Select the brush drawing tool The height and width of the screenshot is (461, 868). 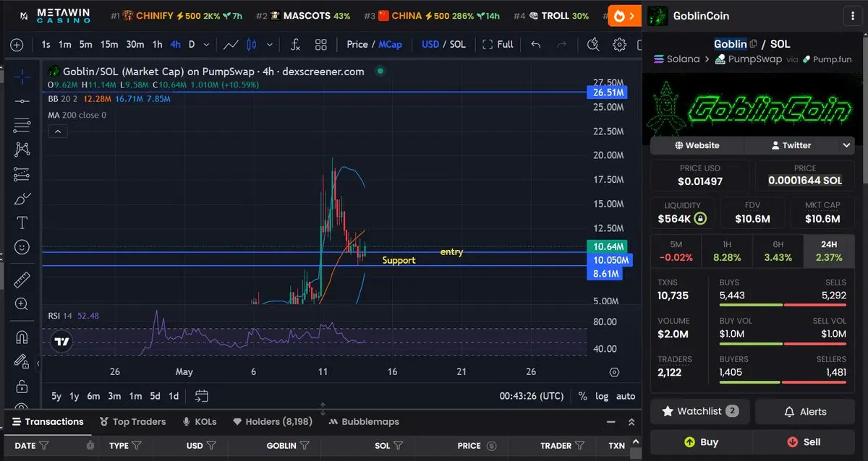(x=22, y=198)
